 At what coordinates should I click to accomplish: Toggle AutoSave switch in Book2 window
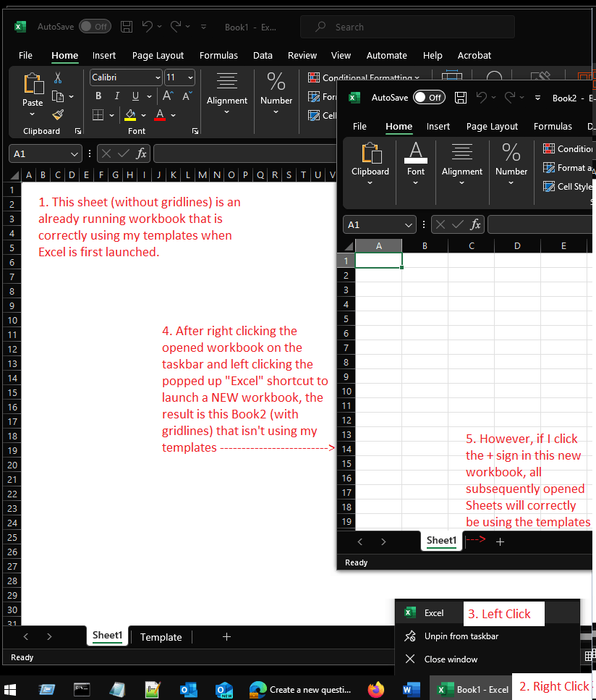(429, 97)
